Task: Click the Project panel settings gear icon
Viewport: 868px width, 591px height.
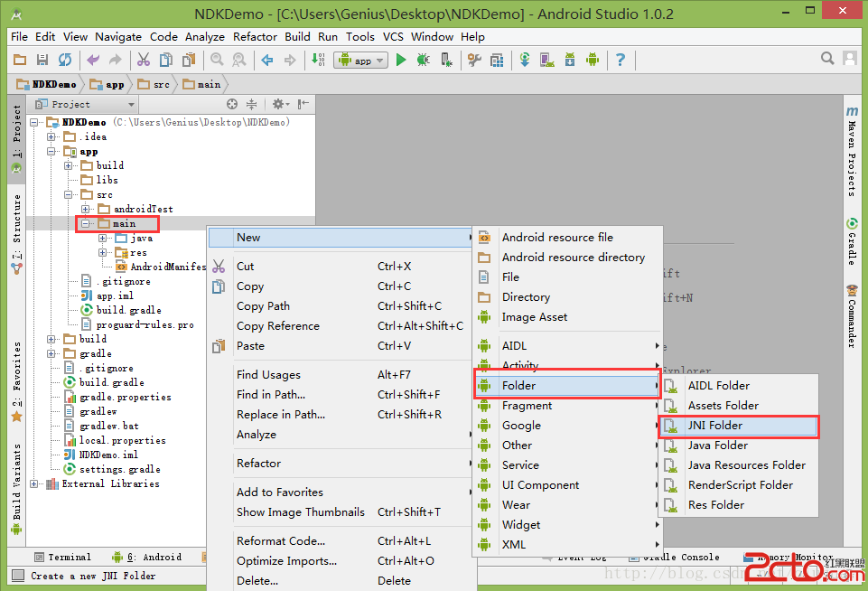Action: pyautogui.click(x=278, y=105)
